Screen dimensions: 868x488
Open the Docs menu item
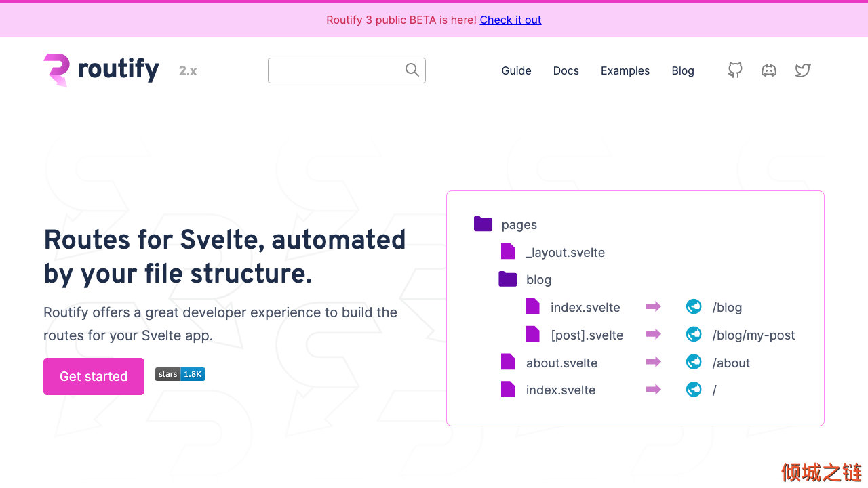(x=566, y=70)
